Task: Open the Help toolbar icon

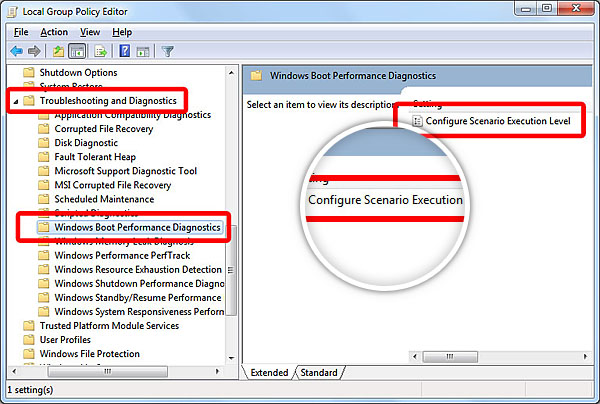Action: pyautogui.click(x=125, y=51)
